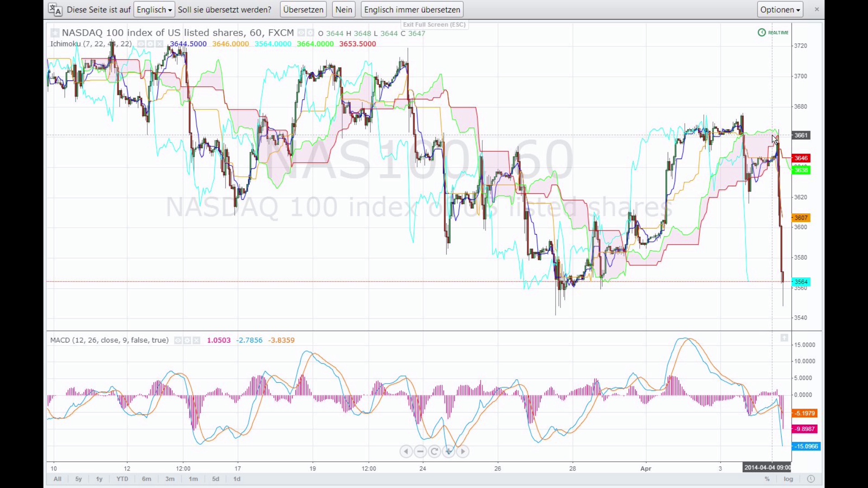Click the chart zoom in plus button

click(449, 451)
